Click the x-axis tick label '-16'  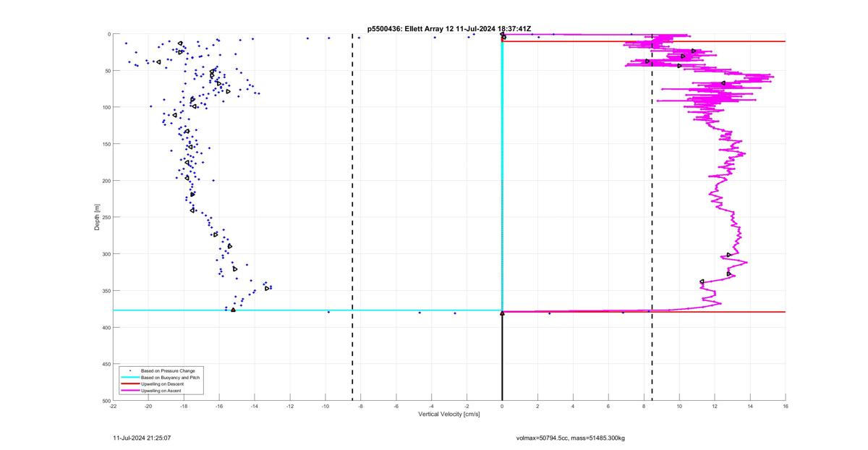coord(219,406)
